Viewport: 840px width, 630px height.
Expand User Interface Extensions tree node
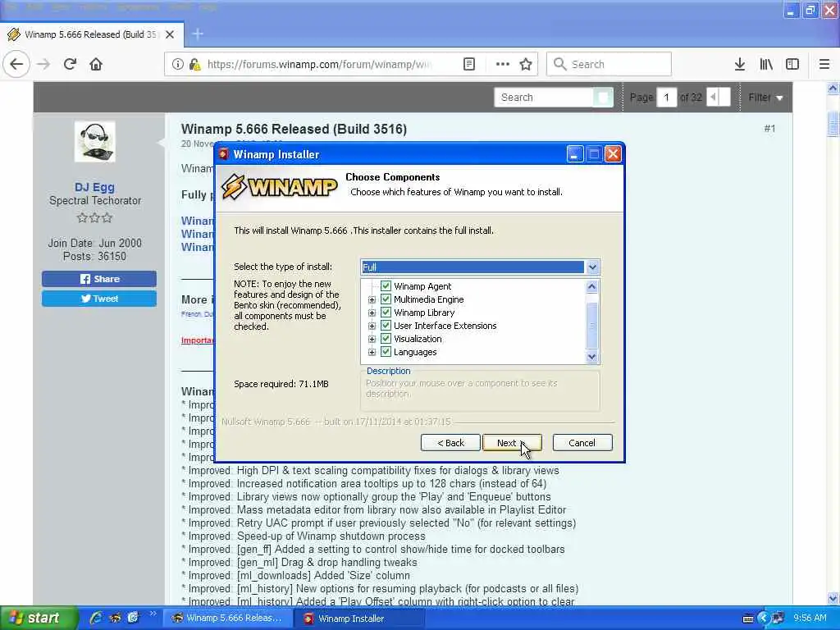click(x=372, y=326)
